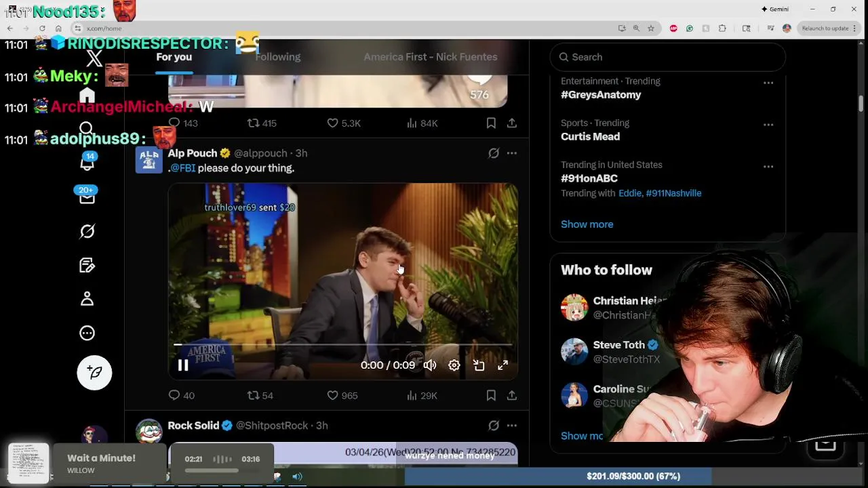The height and width of the screenshot is (488, 868).
Task: Open @FBI mention in Alp Pouch post
Action: click(x=182, y=168)
